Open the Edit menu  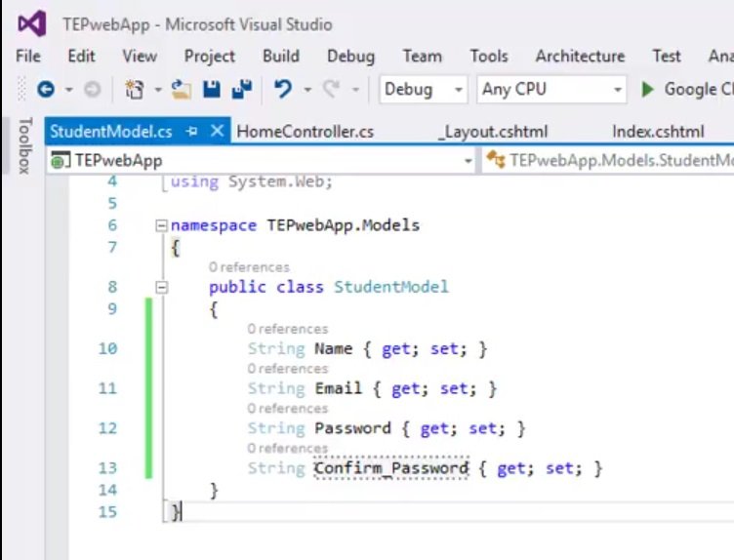tap(81, 57)
